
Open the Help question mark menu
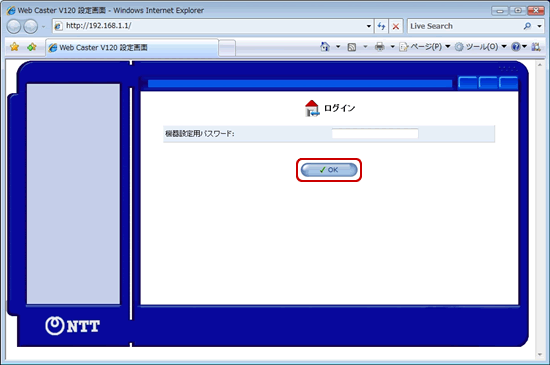[x=519, y=47]
